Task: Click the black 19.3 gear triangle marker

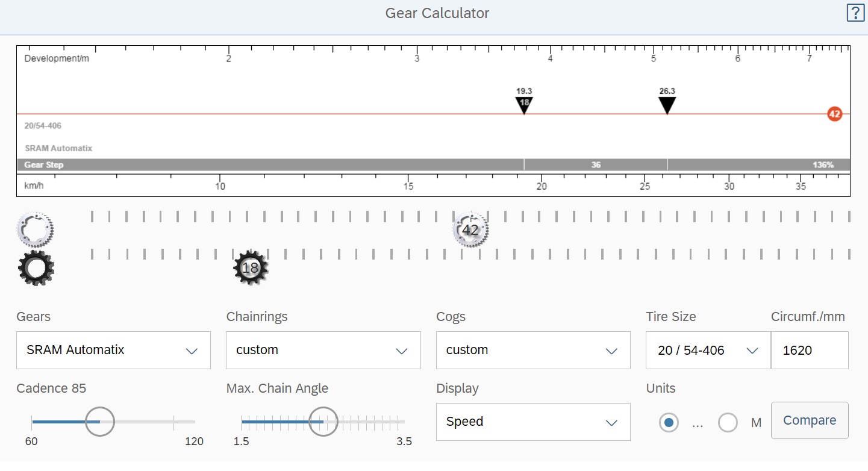Action: pyautogui.click(x=524, y=104)
